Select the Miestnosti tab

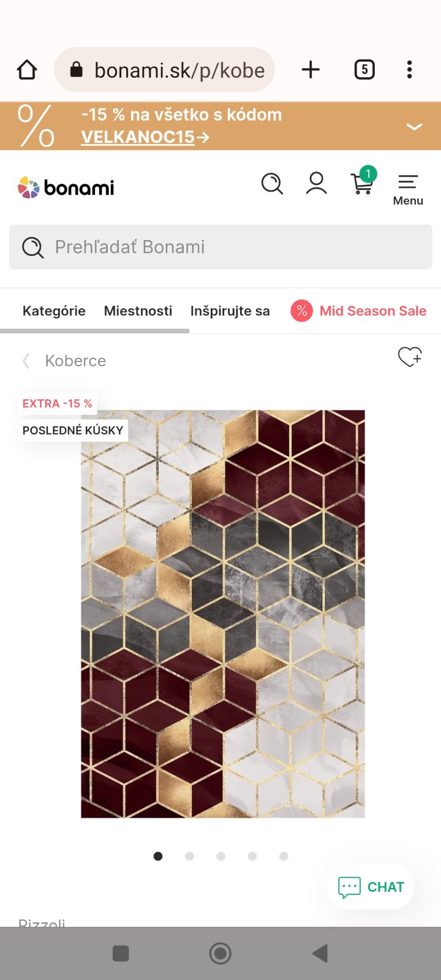tap(138, 311)
